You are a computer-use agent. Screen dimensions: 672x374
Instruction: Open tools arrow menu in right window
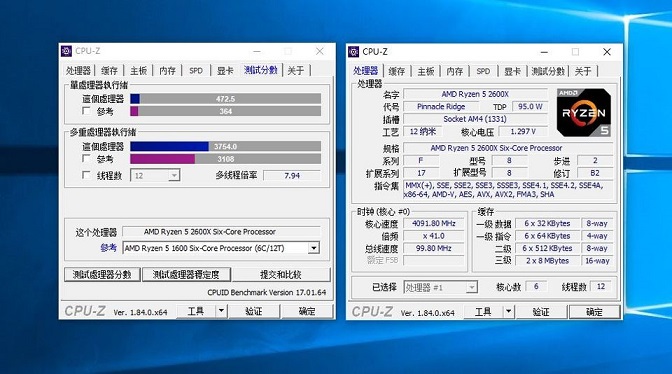(x=508, y=311)
